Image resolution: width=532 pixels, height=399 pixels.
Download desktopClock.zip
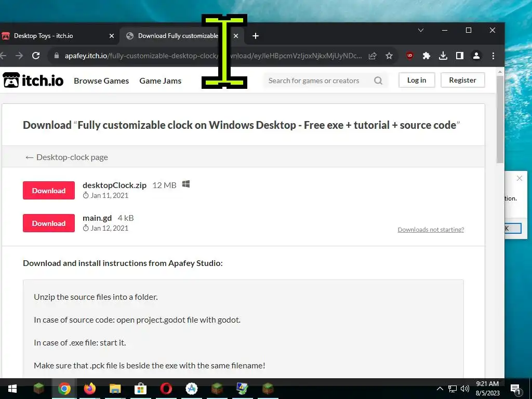pos(49,190)
